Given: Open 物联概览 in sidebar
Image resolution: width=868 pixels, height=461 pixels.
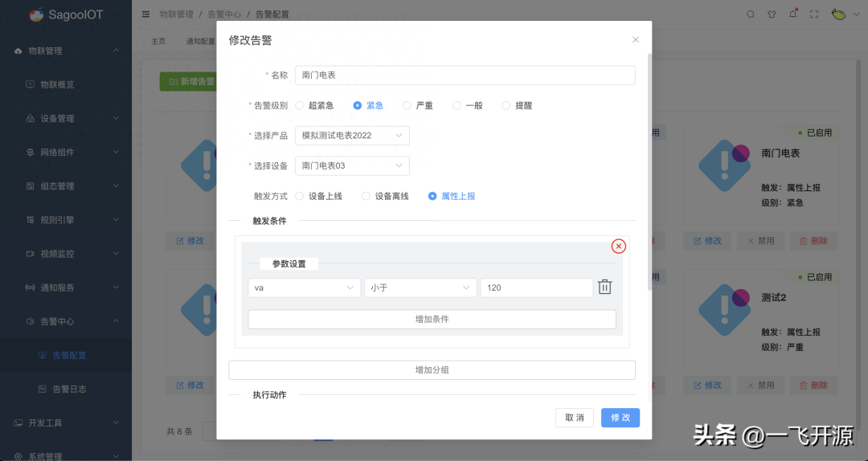Looking at the screenshot, I should pyautogui.click(x=57, y=84).
